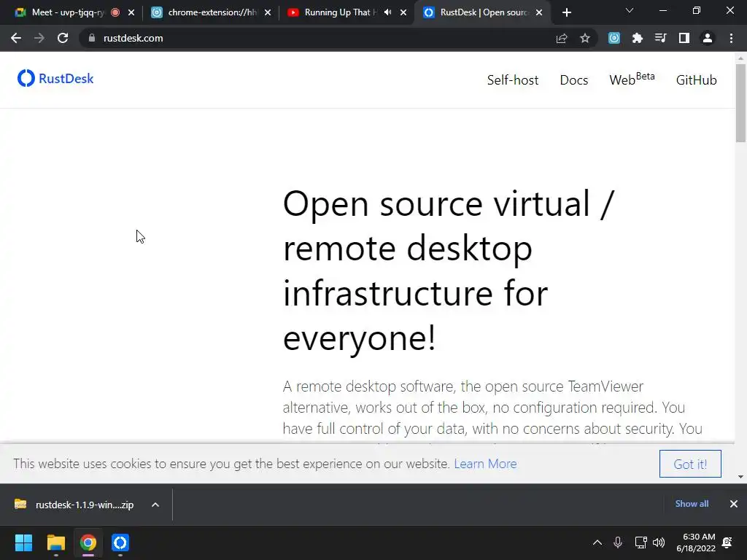
Task: Close the Meet tab
Action: pos(131,12)
